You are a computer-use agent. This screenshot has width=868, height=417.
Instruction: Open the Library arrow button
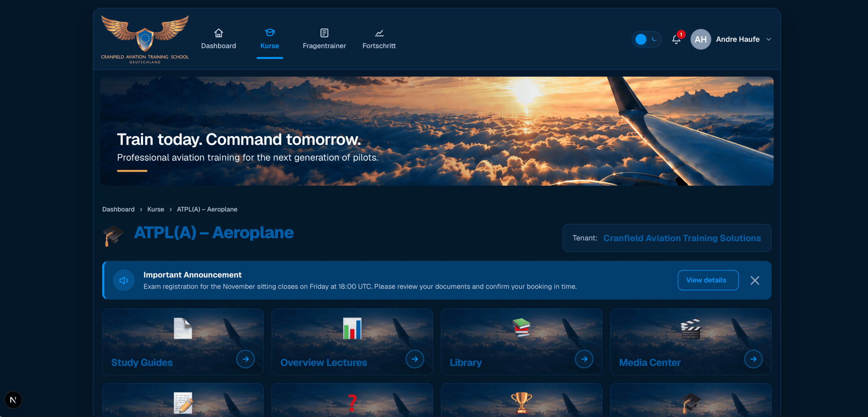(x=584, y=359)
